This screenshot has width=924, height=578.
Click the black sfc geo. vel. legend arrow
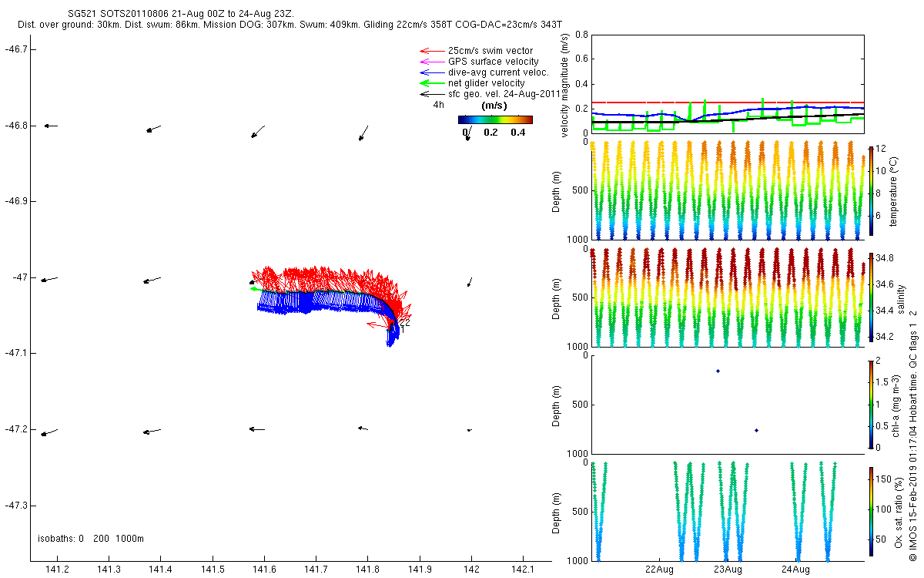(x=430, y=94)
